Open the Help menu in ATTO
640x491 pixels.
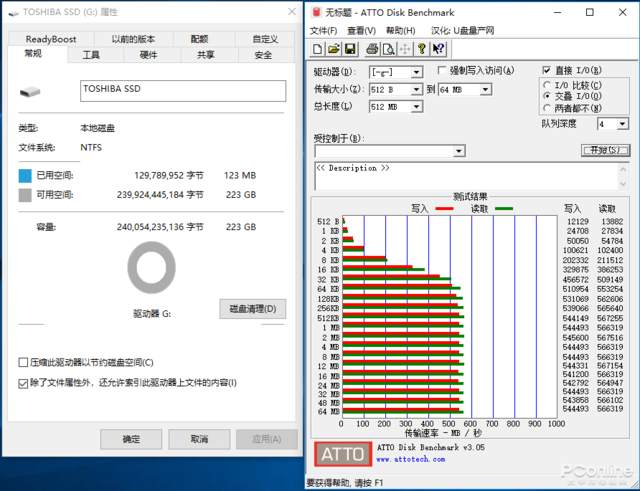tap(401, 31)
